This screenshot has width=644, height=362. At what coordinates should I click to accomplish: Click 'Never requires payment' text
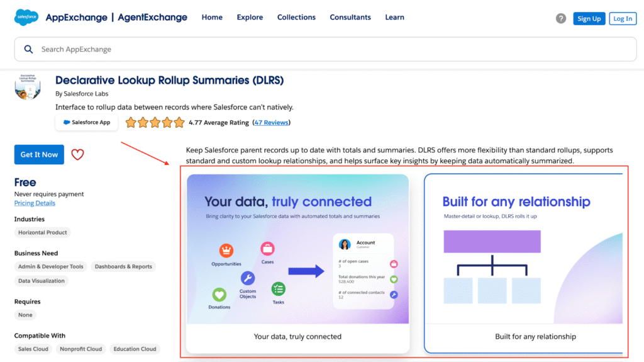(x=49, y=194)
